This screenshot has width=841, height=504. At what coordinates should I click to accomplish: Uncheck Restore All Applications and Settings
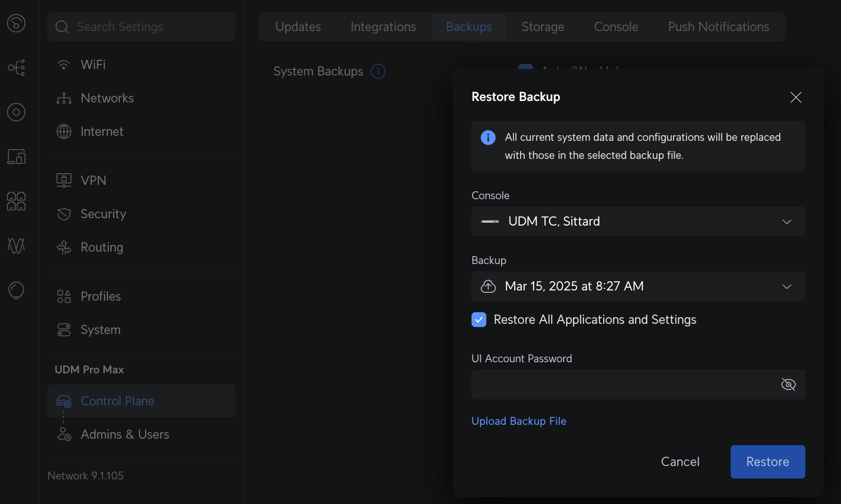point(479,320)
